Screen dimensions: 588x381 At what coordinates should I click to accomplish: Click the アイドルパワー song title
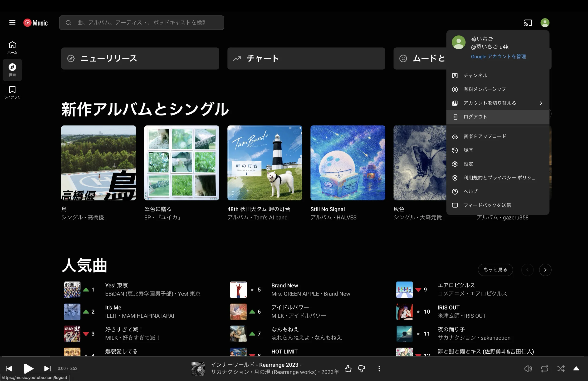pyautogui.click(x=290, y=307)
